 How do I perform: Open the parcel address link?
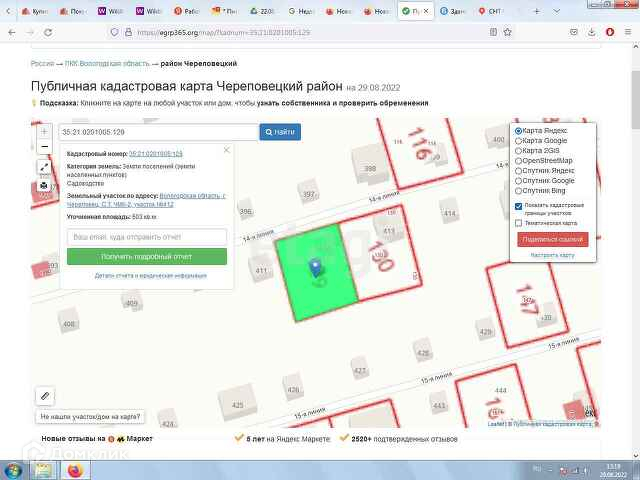pyautogui.click(x=147, y=200)
